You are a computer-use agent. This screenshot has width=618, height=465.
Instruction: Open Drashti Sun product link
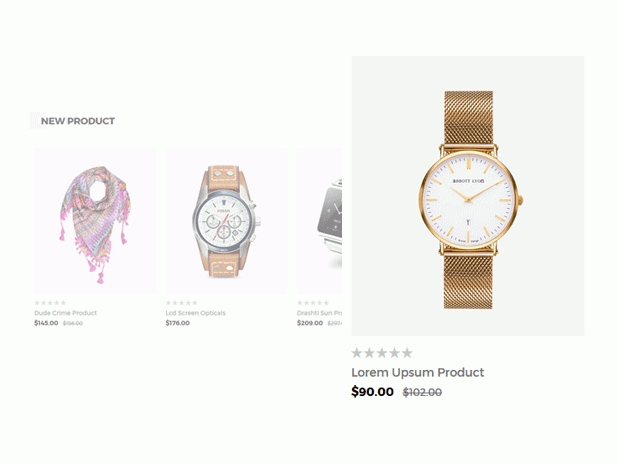(320, 313)
